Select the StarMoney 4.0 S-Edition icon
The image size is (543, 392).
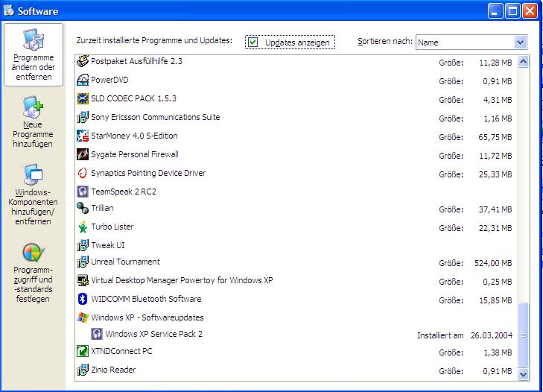[83, 136]
